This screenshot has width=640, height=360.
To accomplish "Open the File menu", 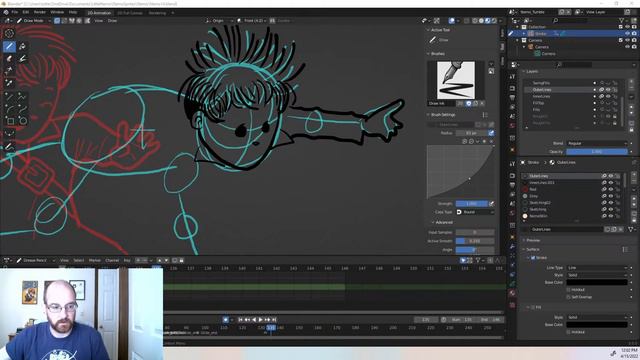I will [15, 13].
